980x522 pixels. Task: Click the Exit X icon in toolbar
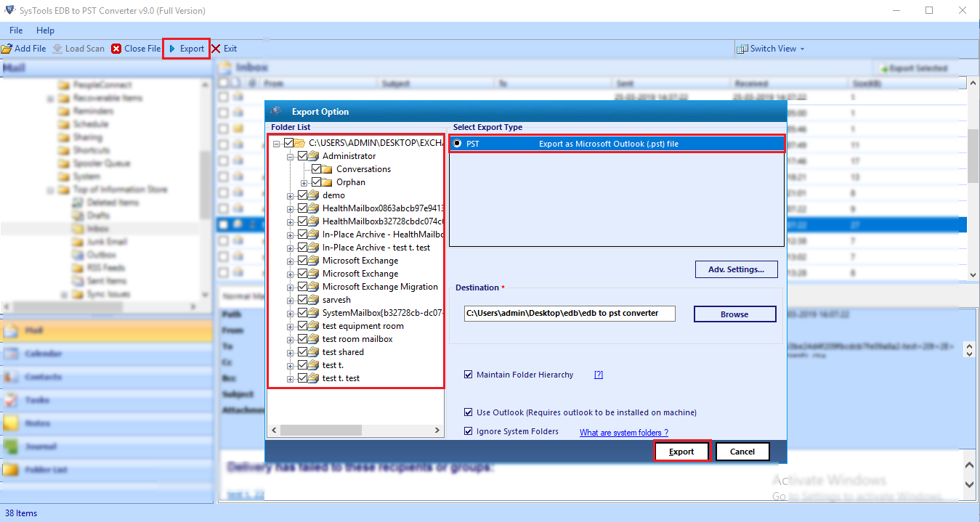tap(216, 49)
